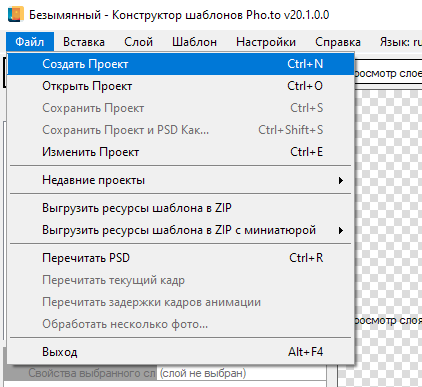Select Перечитать задержки кадров анимации entry
This screenshot has height=387, width=422.
click(x=180, y=302)
